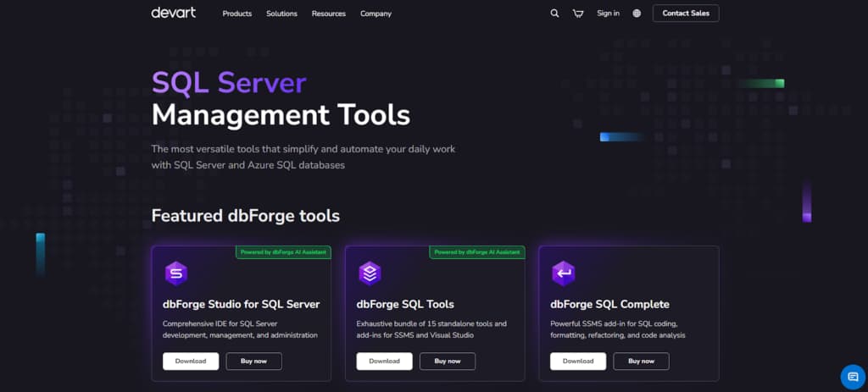
Task: Open the shopping cart icon
Action: tap(578, 14)
